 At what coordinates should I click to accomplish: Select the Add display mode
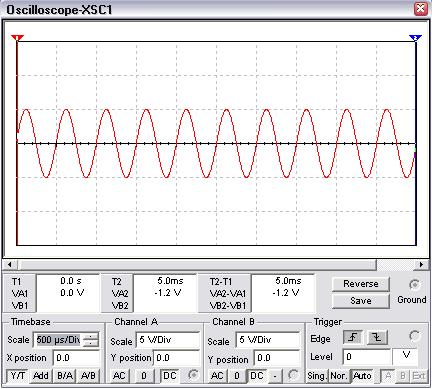pyautogui.click(x=41, y=376)
